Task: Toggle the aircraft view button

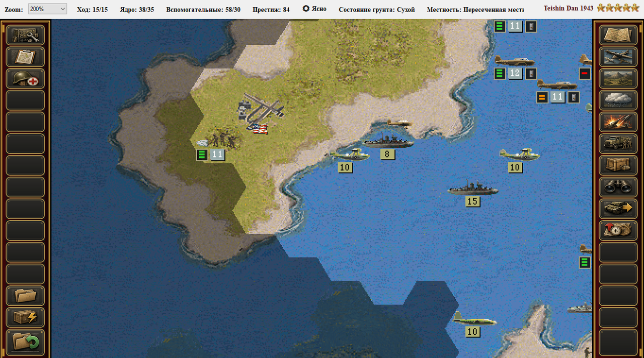Action: 618,57
